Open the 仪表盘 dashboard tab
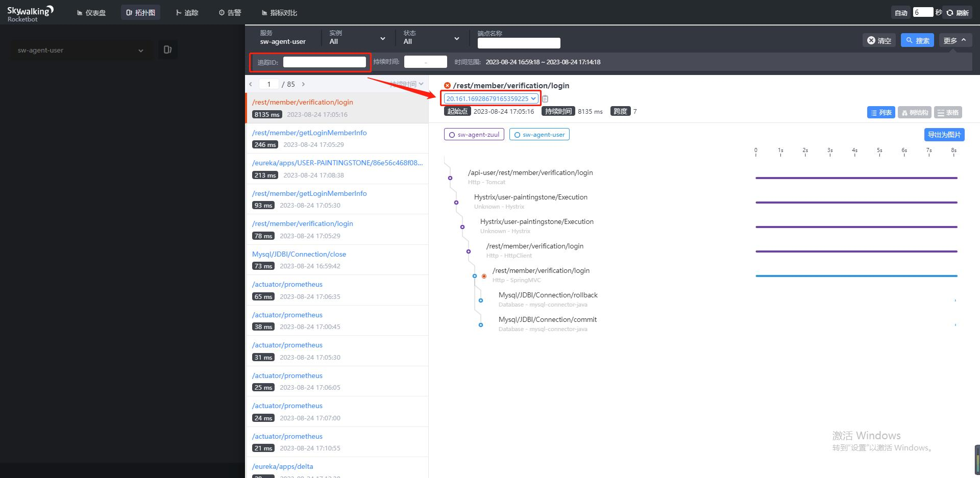Screen dimensions: 980x478 tap(91, 13)
